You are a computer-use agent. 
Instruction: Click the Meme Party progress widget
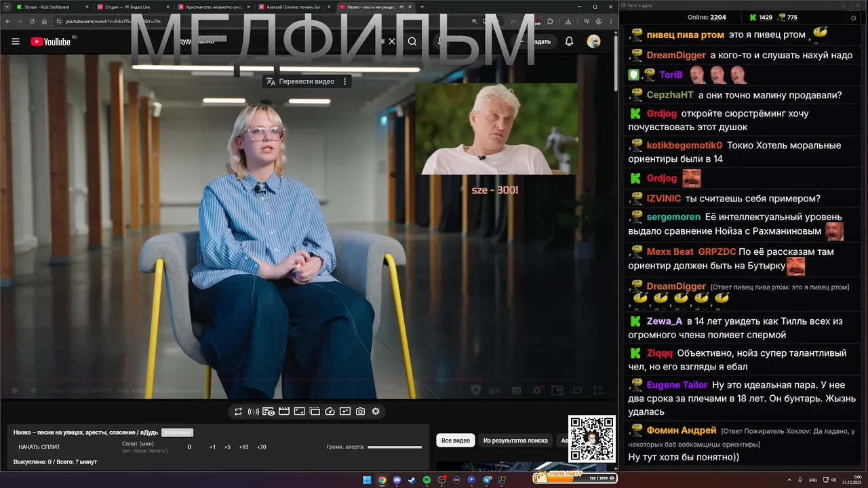pos(574,477)
